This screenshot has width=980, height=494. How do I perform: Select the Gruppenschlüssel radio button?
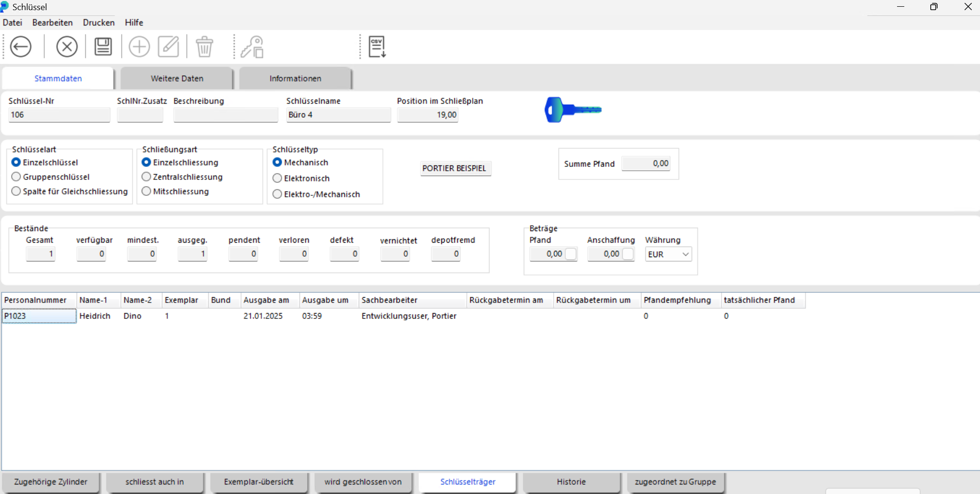(16, 177)
